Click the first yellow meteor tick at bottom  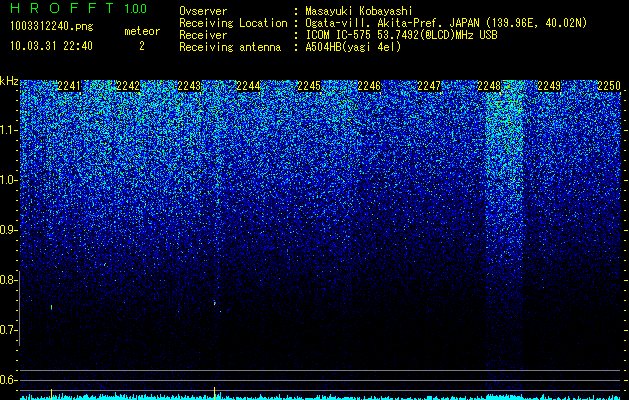point(51,393)
